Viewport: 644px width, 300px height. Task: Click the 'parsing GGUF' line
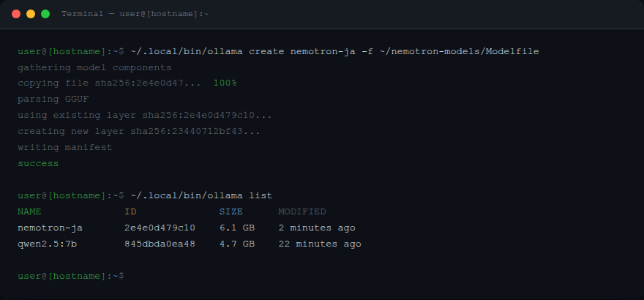(53, 100)
